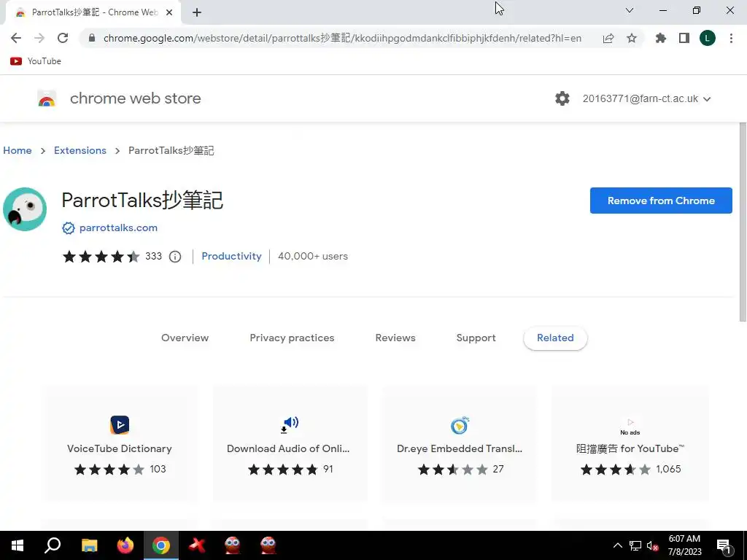Toggle the browser side panel icon
Image resolution: width=747 pixels, height=560 pixels.
click(684, 38)
